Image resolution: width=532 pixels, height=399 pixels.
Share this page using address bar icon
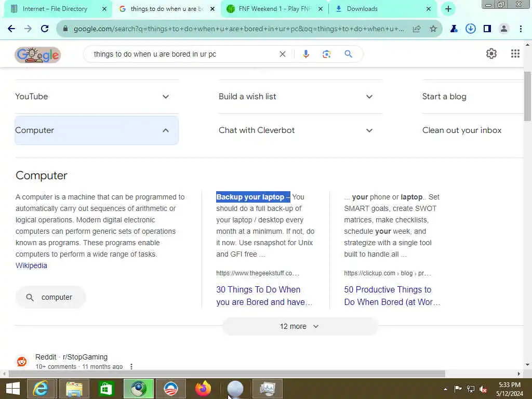click(417, 29)
